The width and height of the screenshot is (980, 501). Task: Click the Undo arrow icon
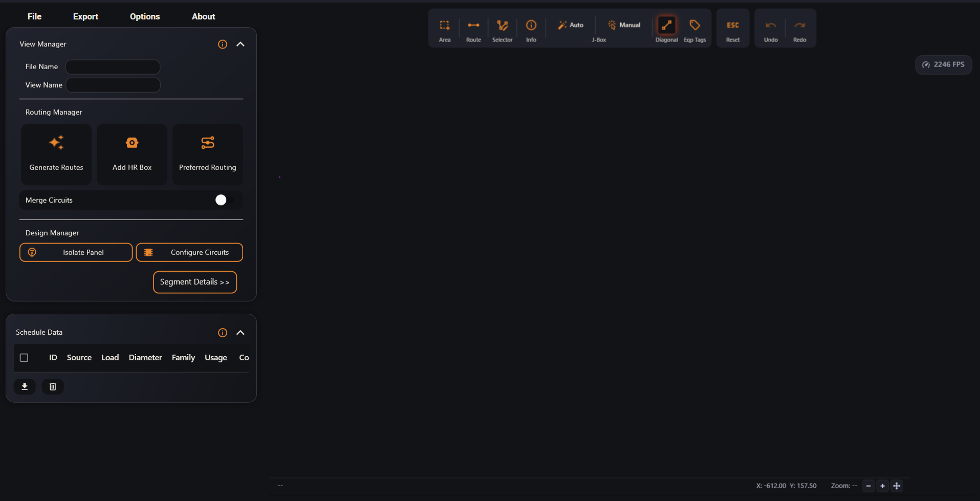point(771,25)
